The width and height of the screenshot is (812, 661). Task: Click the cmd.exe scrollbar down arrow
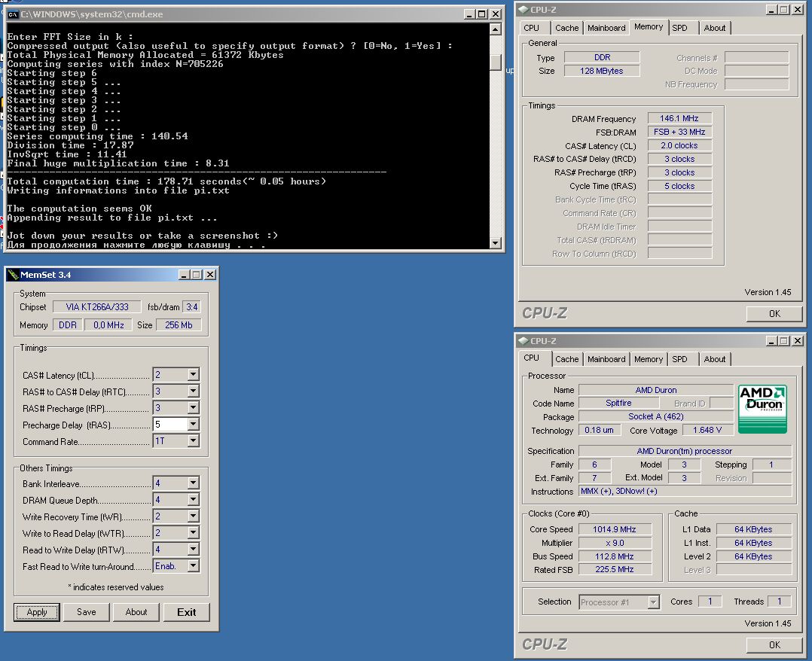(x=496, y=242)
